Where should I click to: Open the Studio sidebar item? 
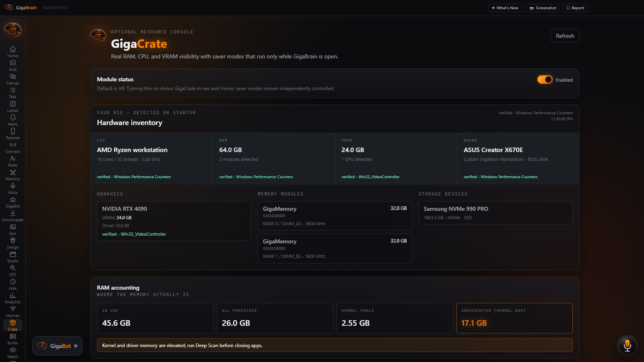[12, 257]
